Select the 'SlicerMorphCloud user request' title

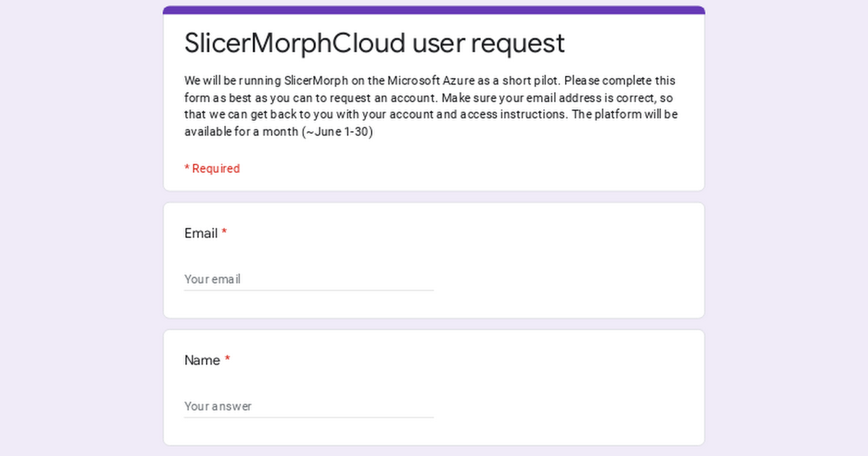tap(375, 43)
